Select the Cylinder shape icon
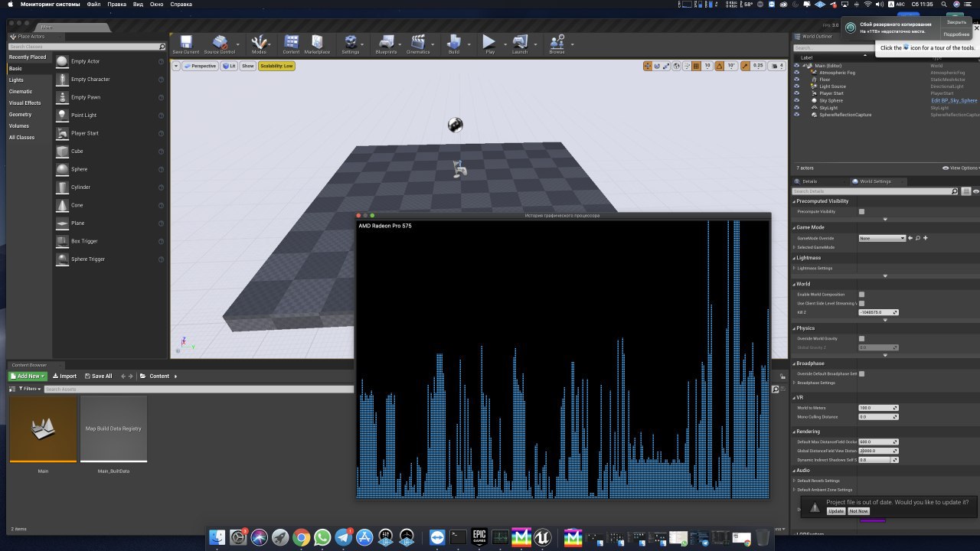980x551 pixels. pos(62,187)
